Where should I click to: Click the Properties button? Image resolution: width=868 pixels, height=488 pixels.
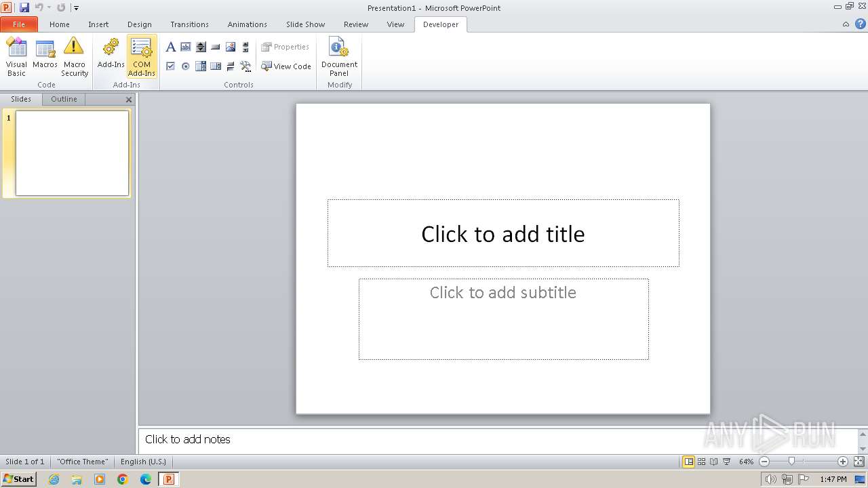coord(285,47)
